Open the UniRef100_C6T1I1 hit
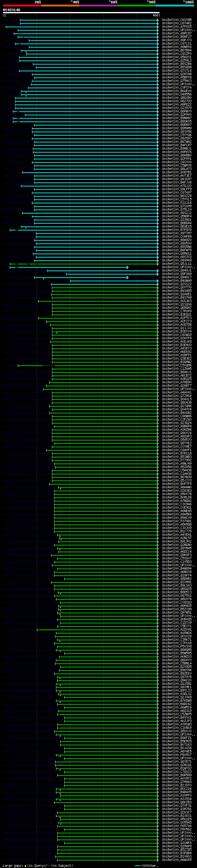Image resolution: width=197 pixels, height=868 pixels. (177, 43)
